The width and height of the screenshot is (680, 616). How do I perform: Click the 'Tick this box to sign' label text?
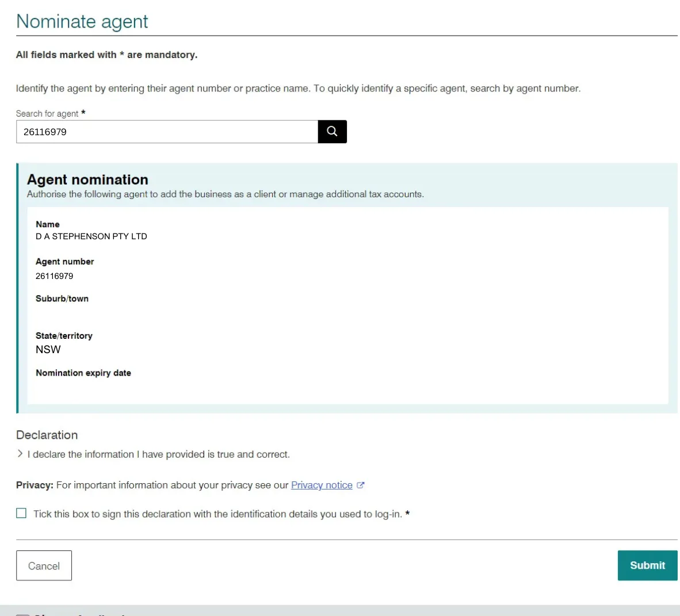click(217, 514)
